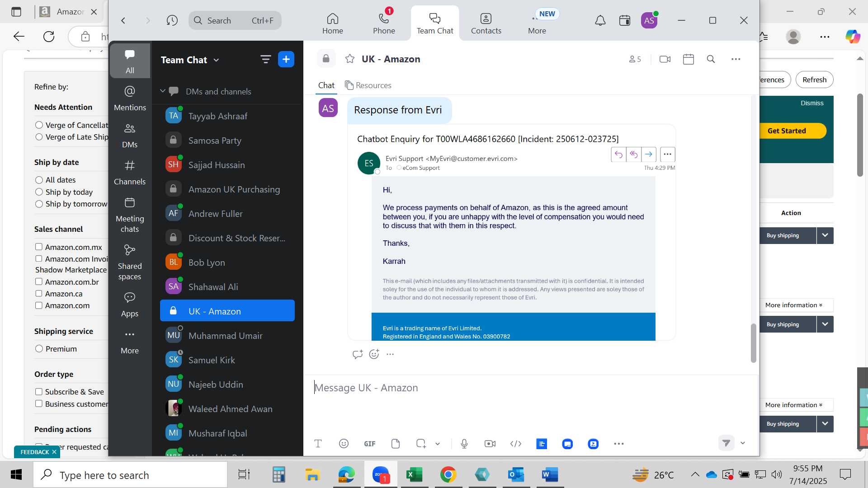
Task: Select Ship by tomorrow radio option
Action: click(39, 204)
